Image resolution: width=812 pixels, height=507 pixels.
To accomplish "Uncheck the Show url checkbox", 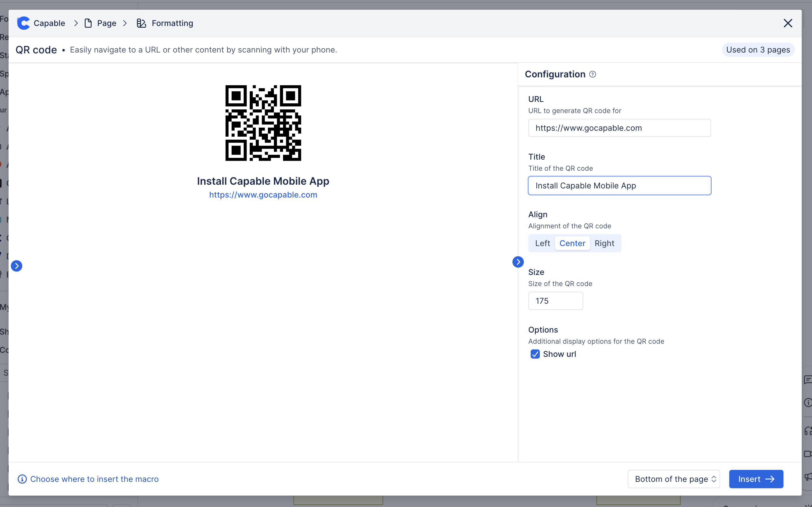I will click(535, 354).
